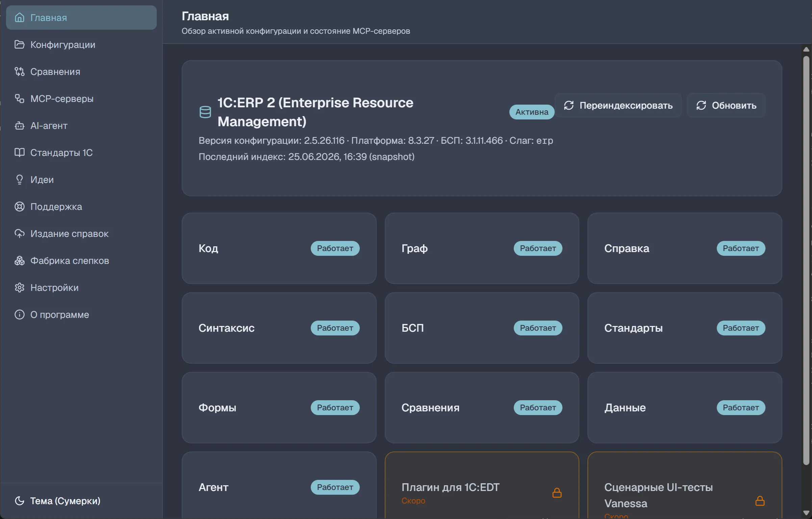812x519 pixels.
Task: Open the Код server card
Action: pos(279,248)
